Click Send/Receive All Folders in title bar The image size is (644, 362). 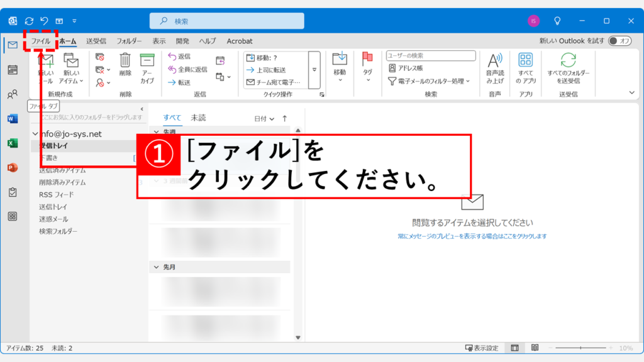point(29,21)
